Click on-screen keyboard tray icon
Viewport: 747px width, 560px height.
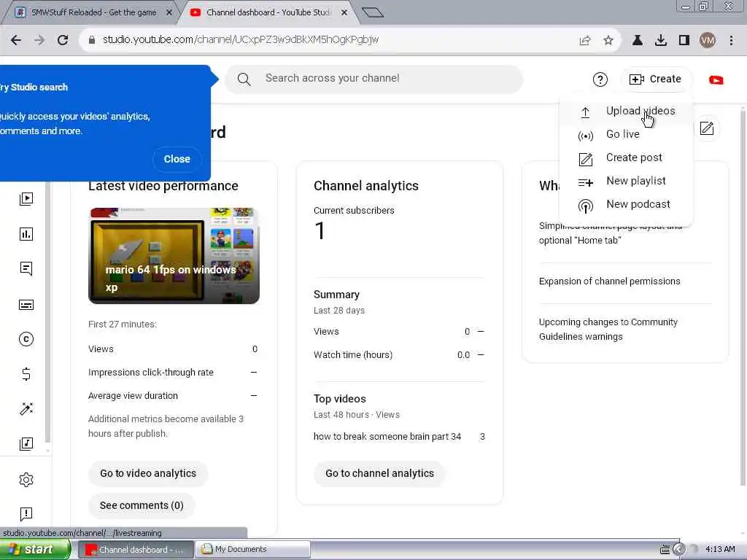(665, 550)
